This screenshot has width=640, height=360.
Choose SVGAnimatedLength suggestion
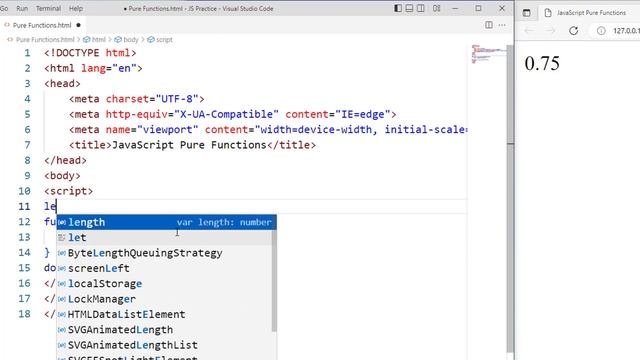click(x=164, y=330)
